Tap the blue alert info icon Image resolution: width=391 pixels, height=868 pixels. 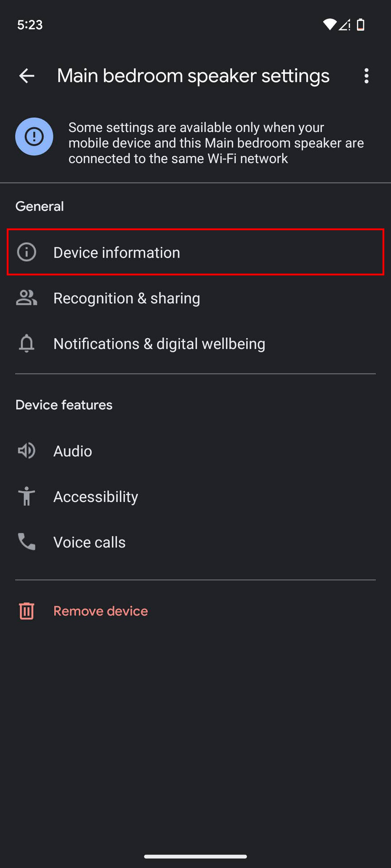point(34,137)
